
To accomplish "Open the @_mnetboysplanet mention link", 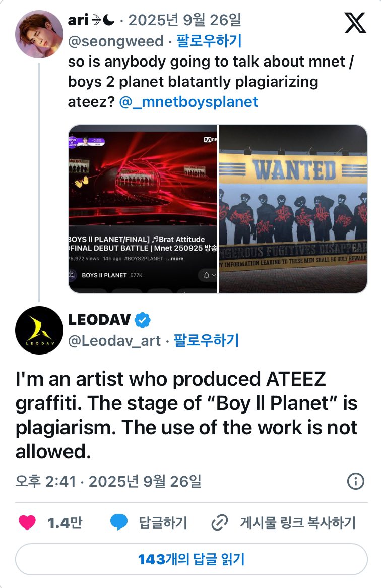I will tap(188, 101).
